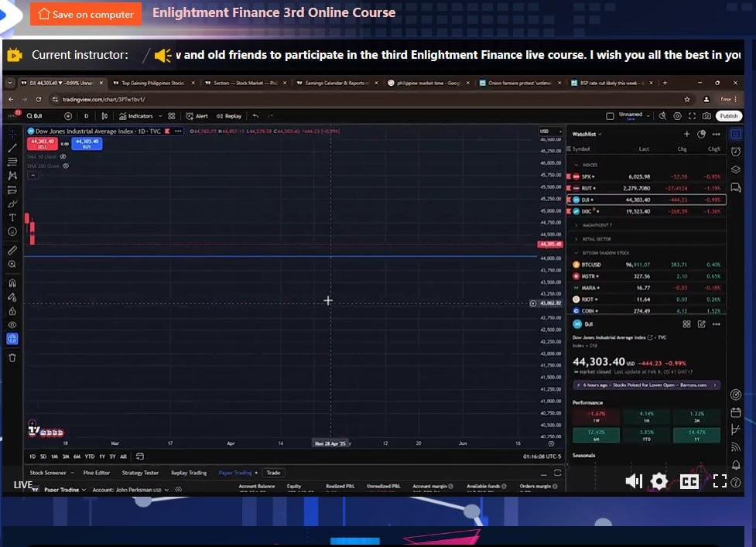Click the Save on computer button

[x=86, y=14]
